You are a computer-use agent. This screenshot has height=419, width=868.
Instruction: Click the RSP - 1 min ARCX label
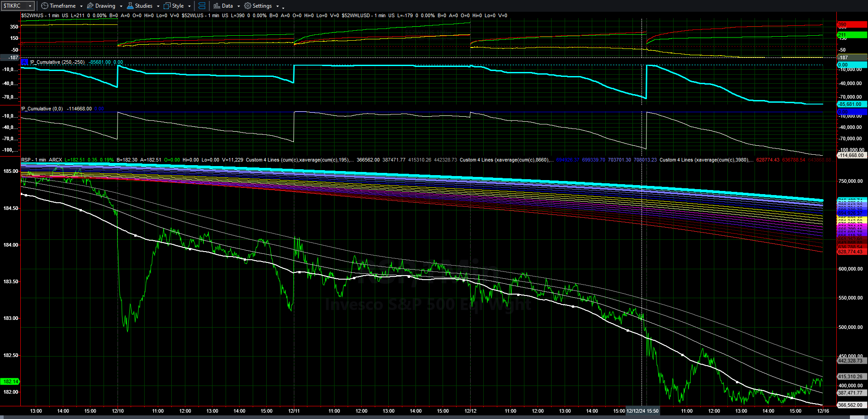point(42,160)
